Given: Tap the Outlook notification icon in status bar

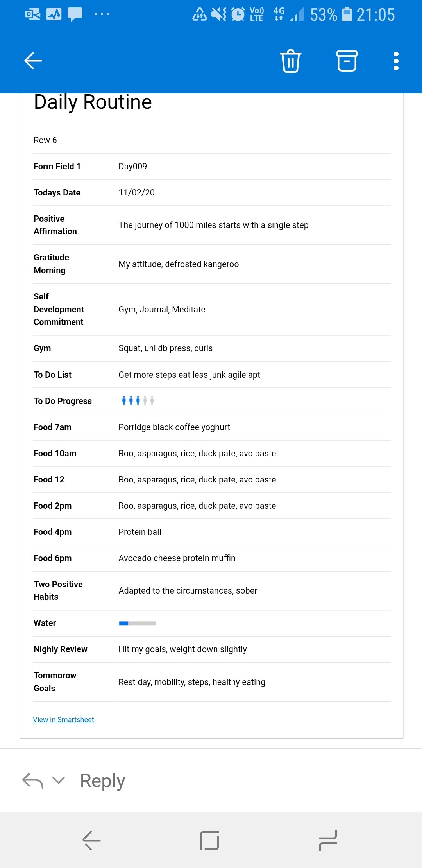Looking at the screenshot, I should [x=33, y=14].
